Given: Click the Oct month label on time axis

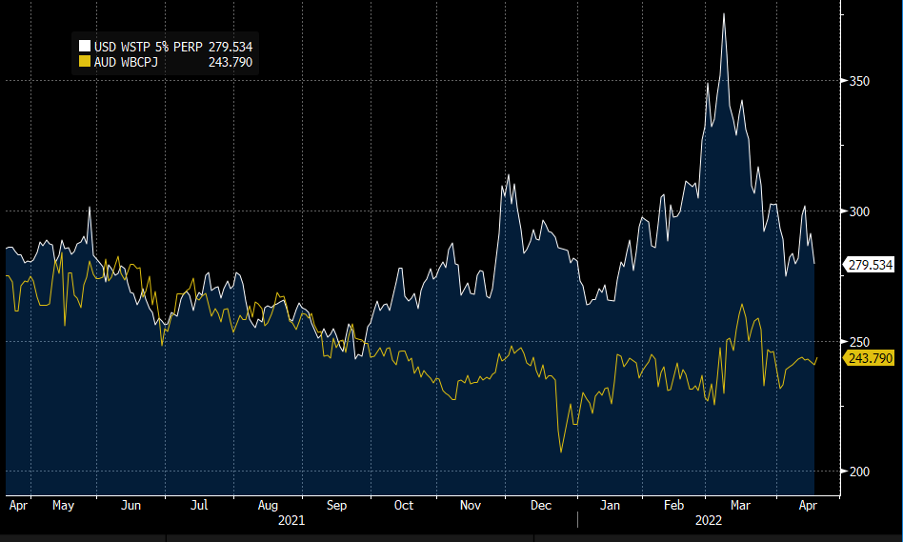Looking at the screenshot, I should [x=403, y=505].
